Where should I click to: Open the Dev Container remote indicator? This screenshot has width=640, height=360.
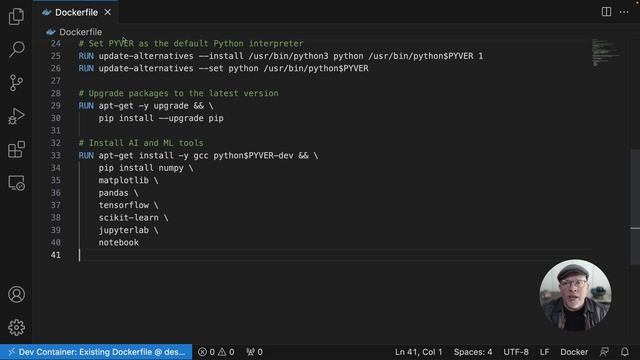coord(96,352)
